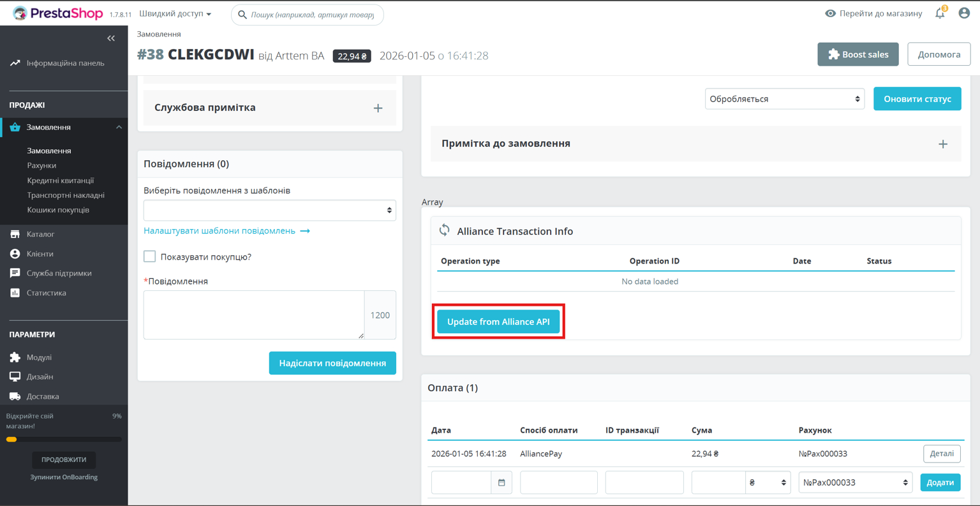
Task: Click the onboarding progress bar
Action: (x=64, y=439)
